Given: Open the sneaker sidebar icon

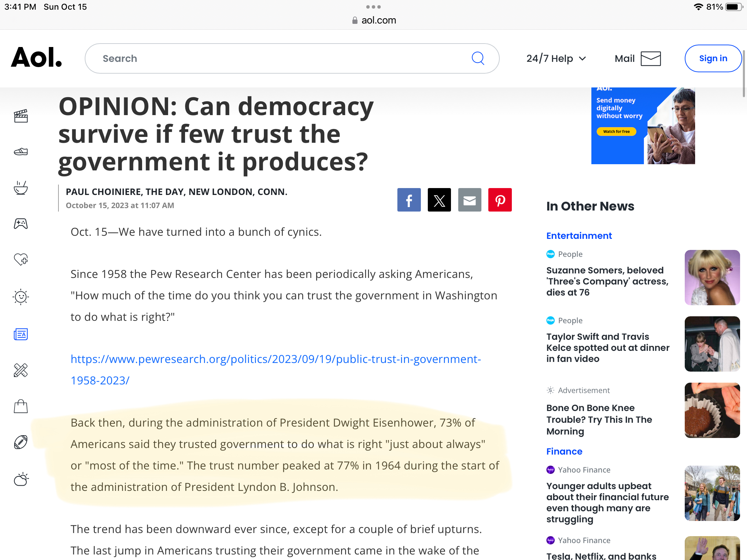Looking at the screenshot, I should 21,152.
